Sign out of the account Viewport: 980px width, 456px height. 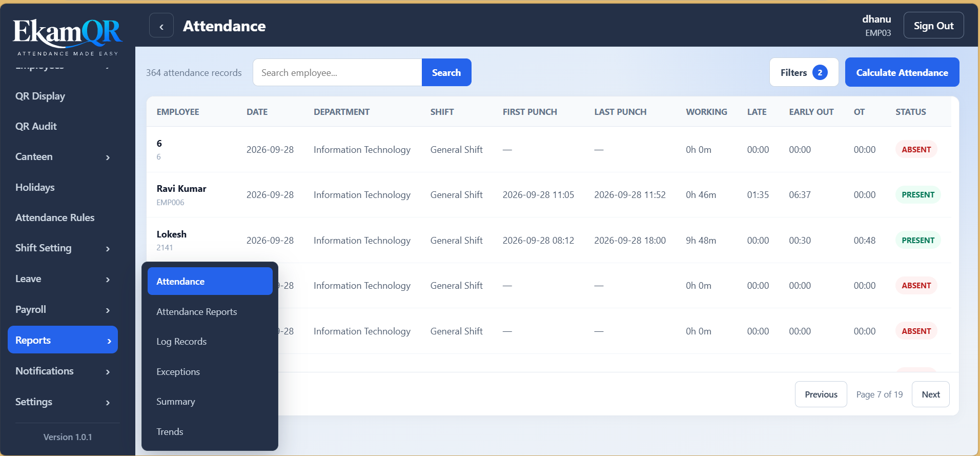coord(933,26)
